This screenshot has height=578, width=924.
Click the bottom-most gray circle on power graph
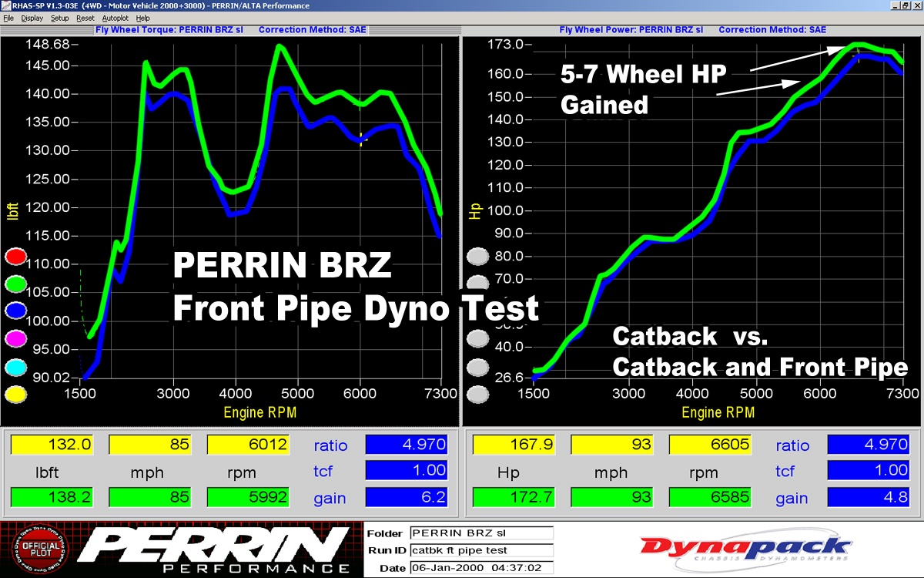478,394
